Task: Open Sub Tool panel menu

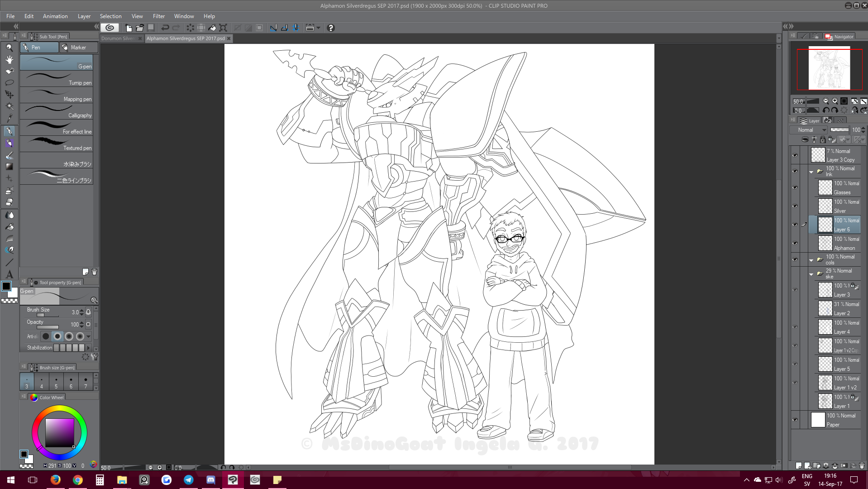Action: pyautogui.click(x=24, y=36)
